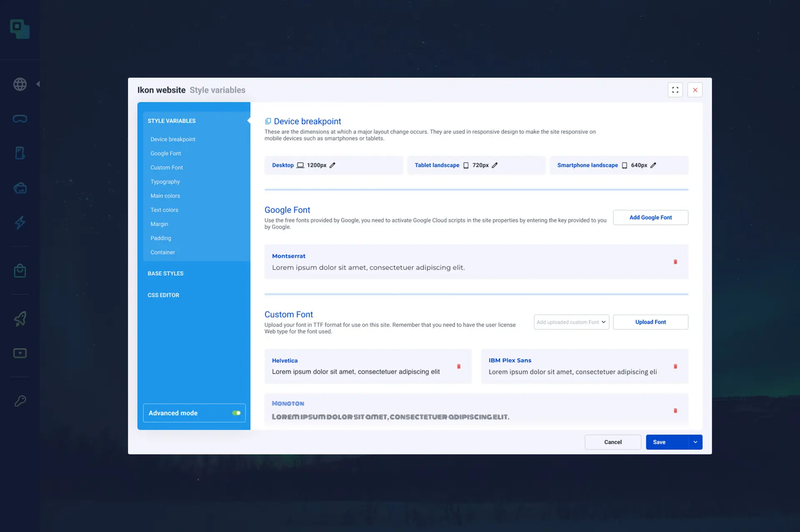Select the globe icon in the sidebar

pos(20,84)
